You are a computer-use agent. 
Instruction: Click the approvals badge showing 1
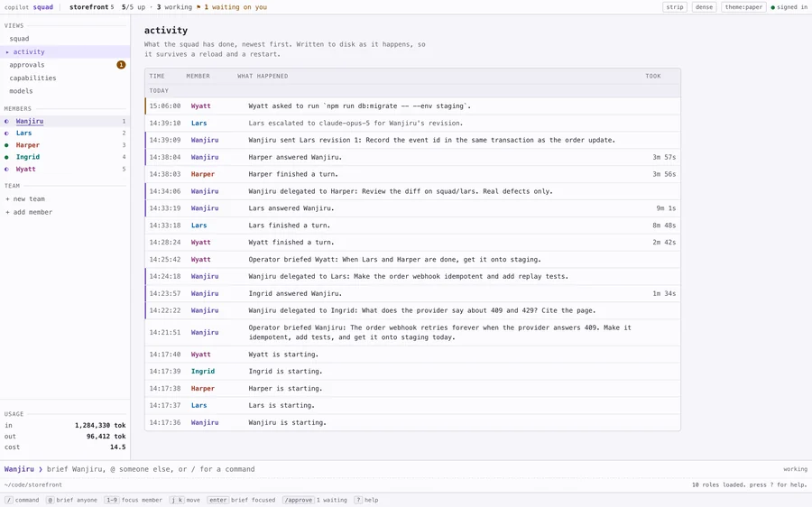121,65
